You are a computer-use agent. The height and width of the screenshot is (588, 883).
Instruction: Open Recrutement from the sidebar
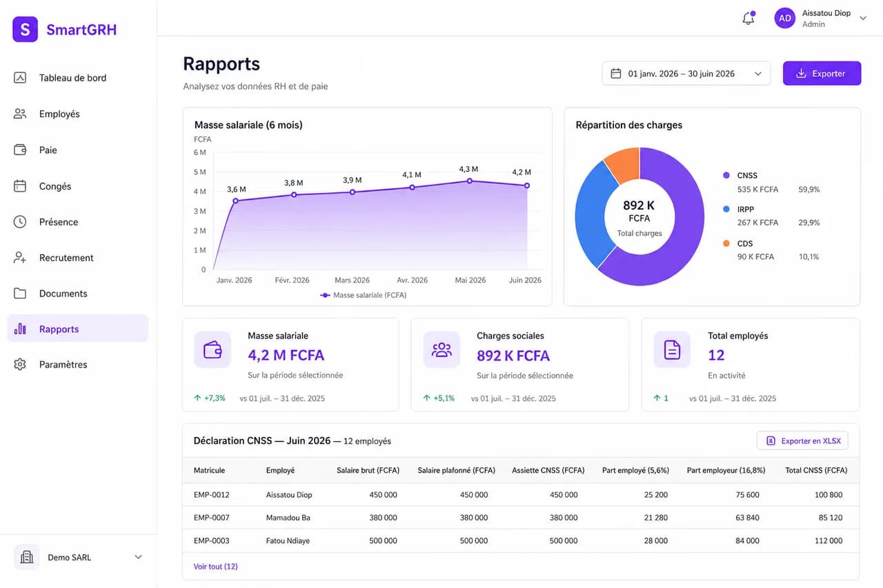point(77,258)
